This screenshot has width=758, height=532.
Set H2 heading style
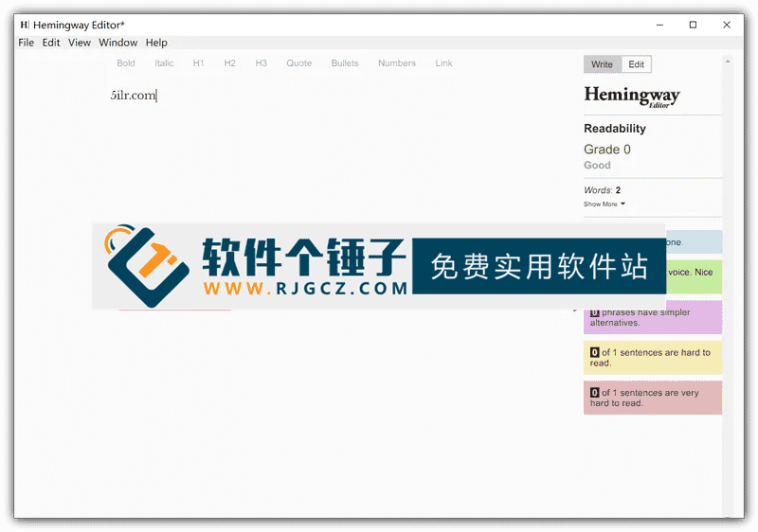click(x=229, y=63)
